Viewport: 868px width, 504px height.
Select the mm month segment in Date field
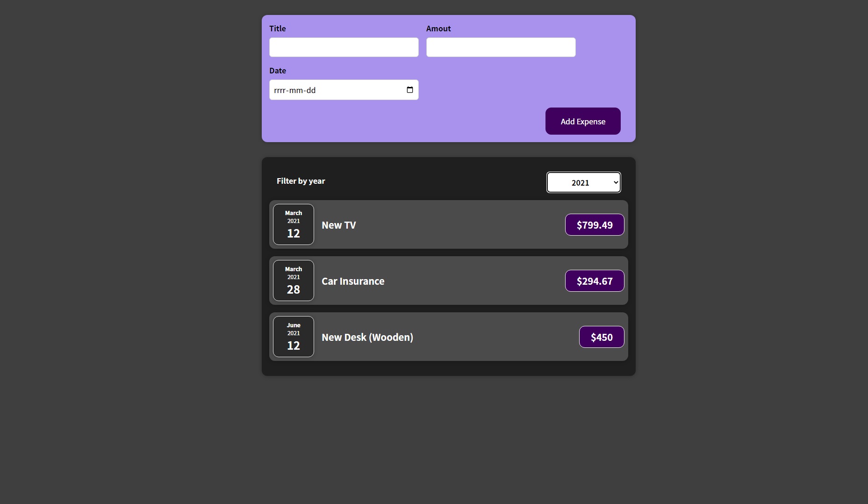click(296, 90)
